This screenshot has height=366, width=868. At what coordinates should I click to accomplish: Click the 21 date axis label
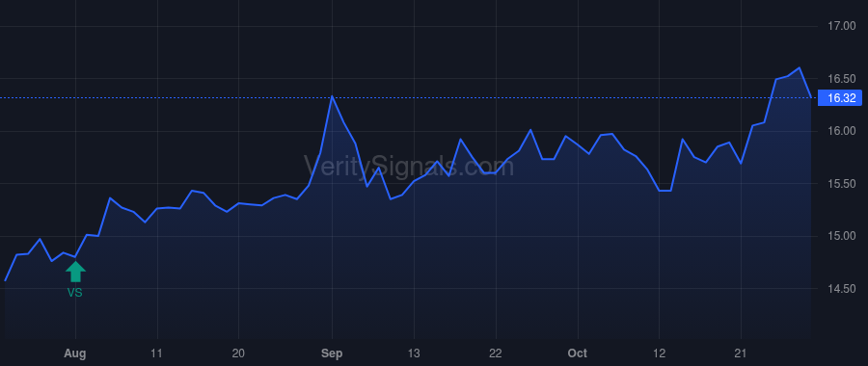(741, 353)
